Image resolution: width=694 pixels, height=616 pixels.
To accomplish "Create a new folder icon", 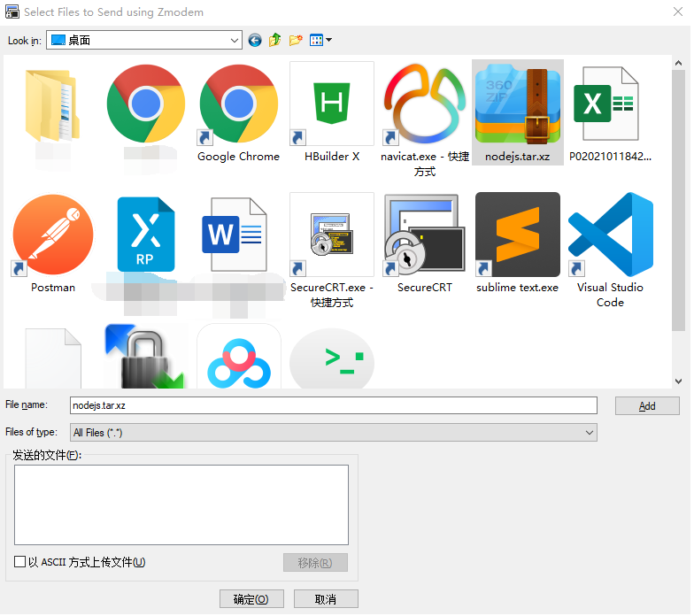I will pyautogui.click(x=296, y=41).
